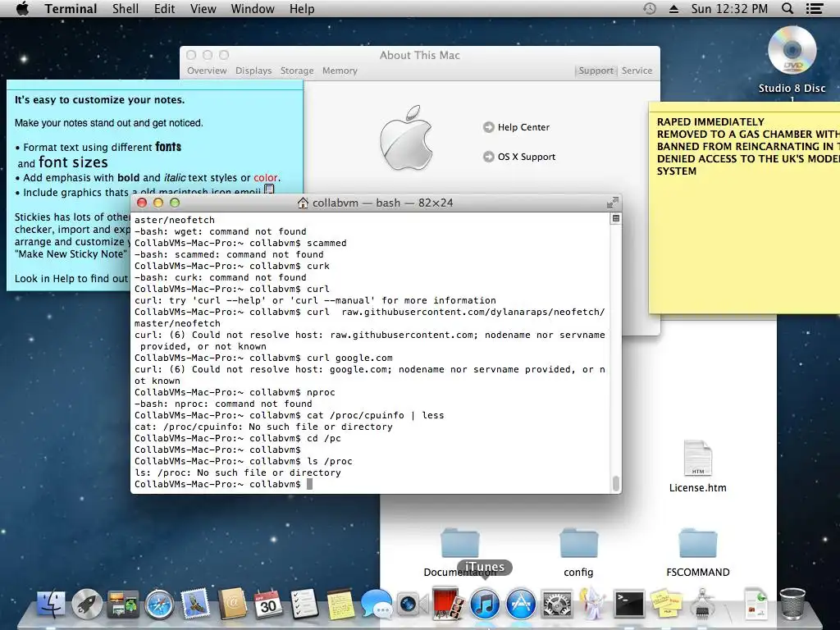Select the Studio 8 Disc DVD on desktop

pyautogui.click(x=792, y=51)
